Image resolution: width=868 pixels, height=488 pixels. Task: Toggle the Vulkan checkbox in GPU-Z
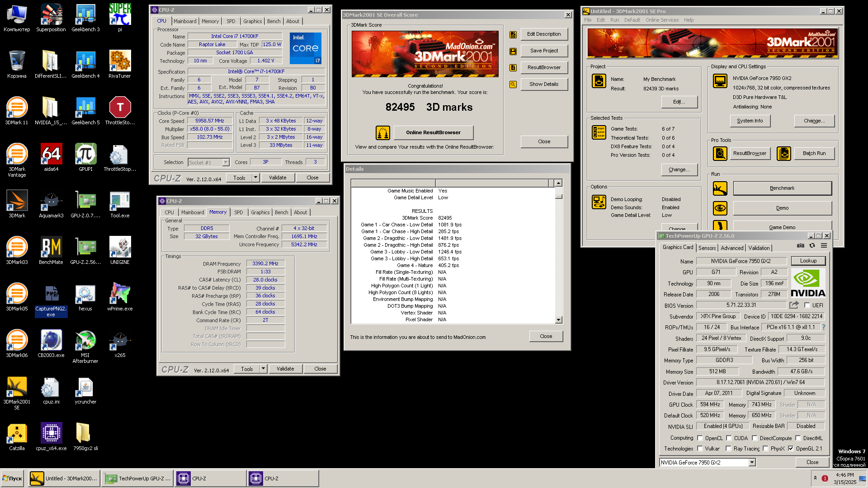click(x=700, y=448)
